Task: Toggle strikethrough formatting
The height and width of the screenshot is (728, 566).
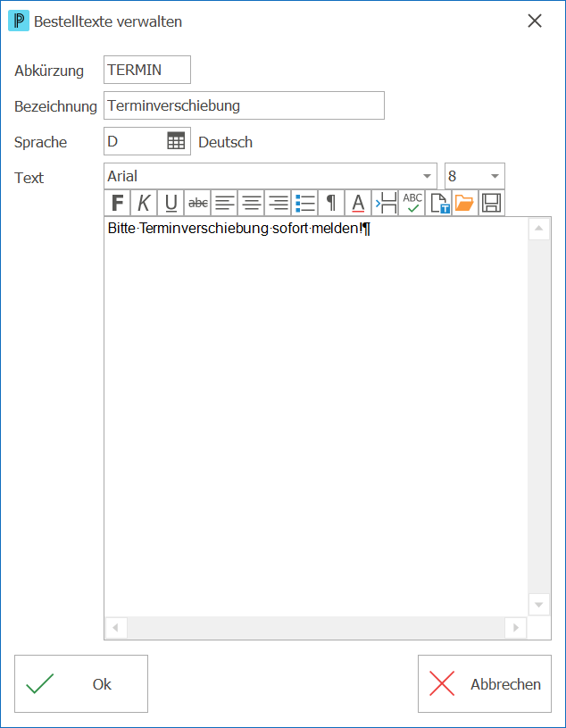Action: [x=197, y=203]
